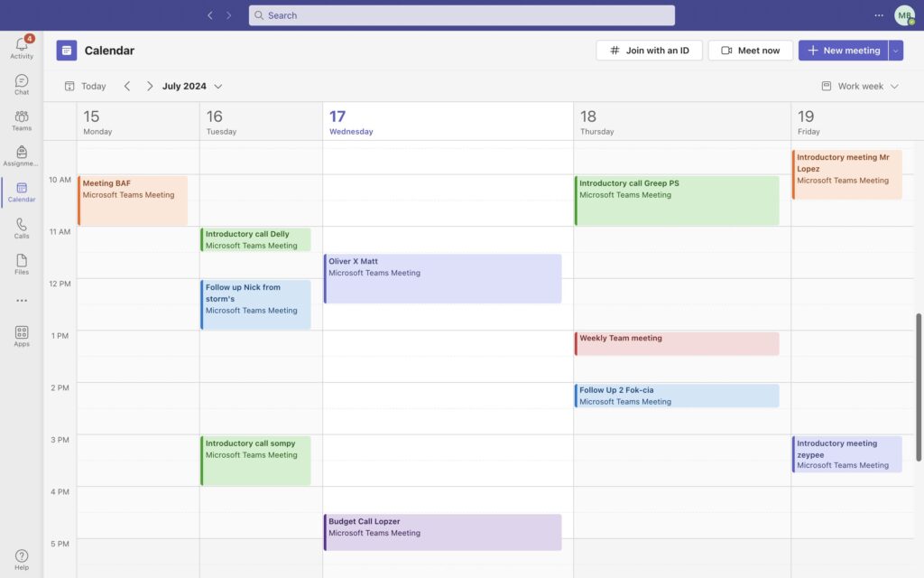Open the Teams sidebar icon

[x=22, y=120]
